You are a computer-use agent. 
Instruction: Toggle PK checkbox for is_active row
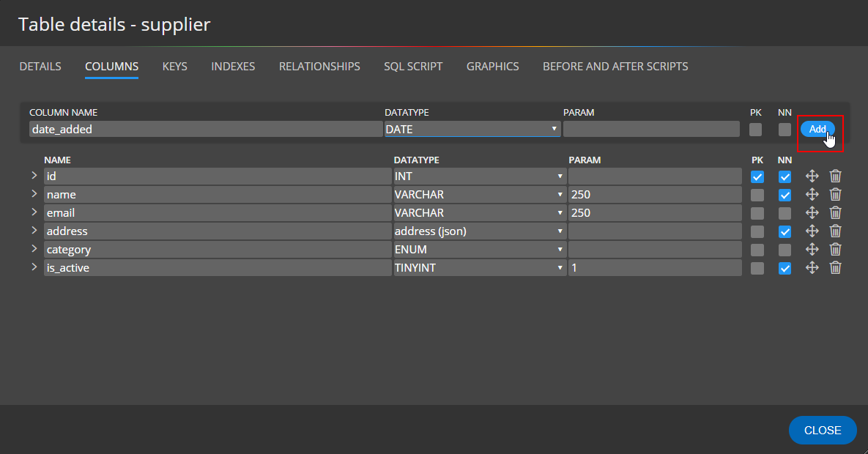[757, 269]
